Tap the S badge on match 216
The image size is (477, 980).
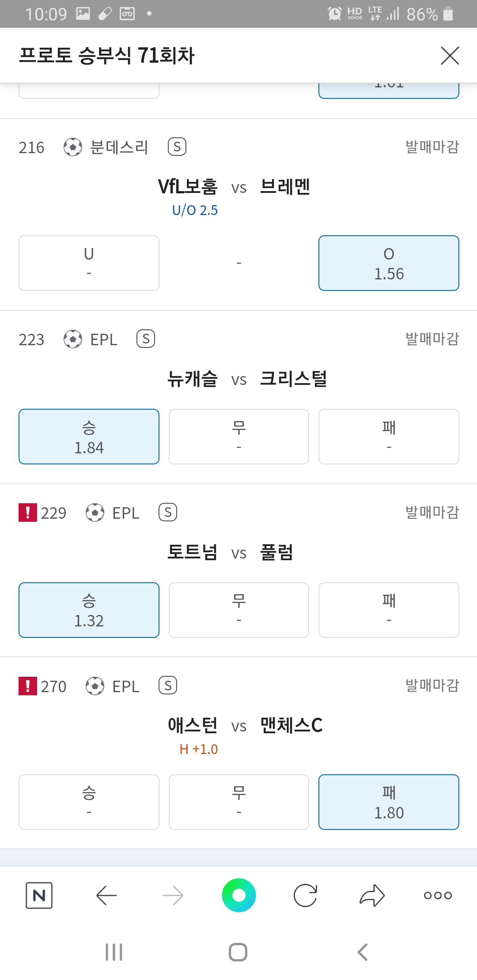pos(177,147)
